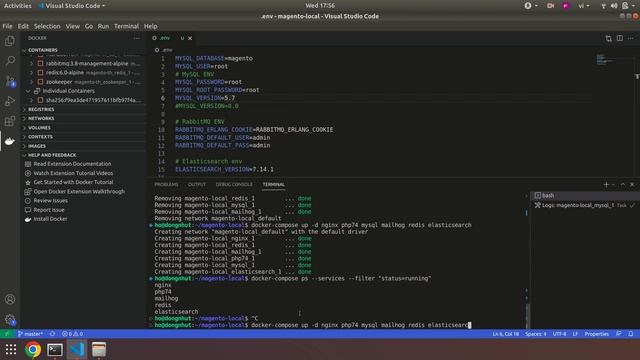This screenshot has height=360, width=640.
Task: Click the master branch indicator in status bar
Action: pyautogui.click(x=30, y=334)
